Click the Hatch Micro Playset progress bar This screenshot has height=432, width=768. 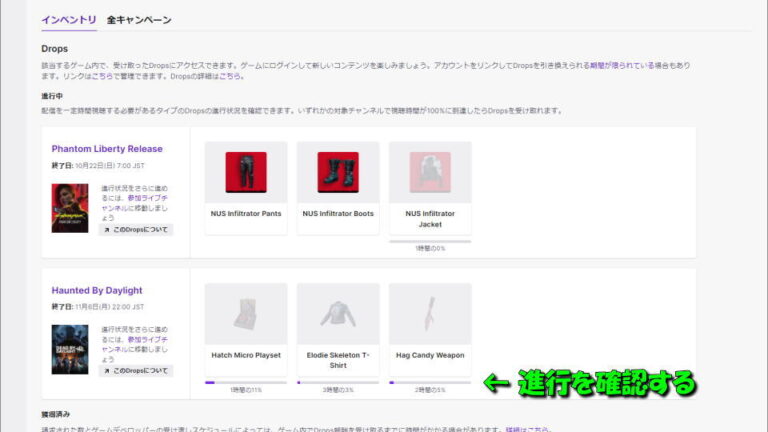click(246, 383)
